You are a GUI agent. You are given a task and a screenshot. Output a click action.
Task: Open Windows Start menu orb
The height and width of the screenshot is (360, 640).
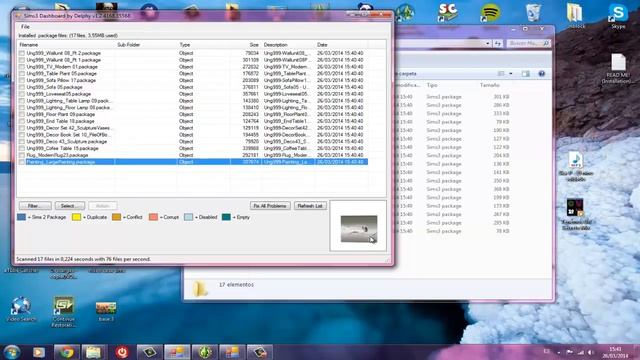tap(11, 352)
